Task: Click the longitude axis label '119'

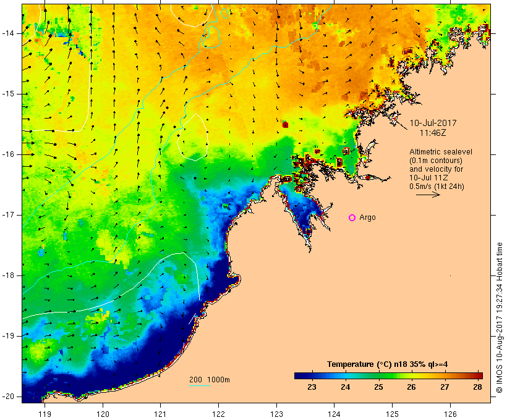Action: (x=45, y=414)
